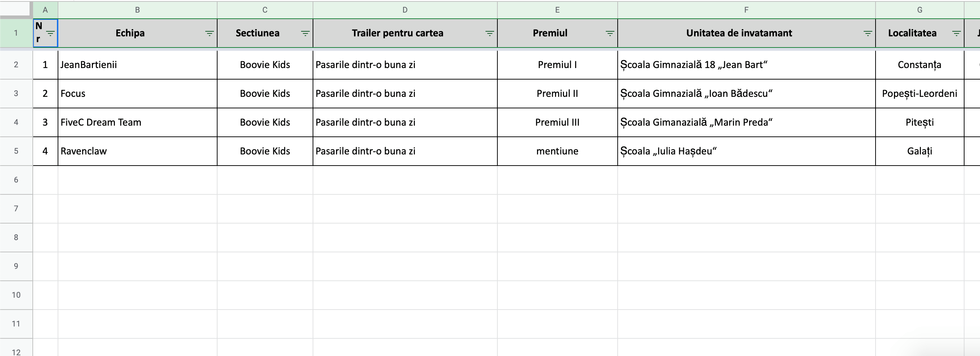980x356 pixels.
Task: Open filter icon in Trailer pentru cartea header
Action: [x=489, y=33]
